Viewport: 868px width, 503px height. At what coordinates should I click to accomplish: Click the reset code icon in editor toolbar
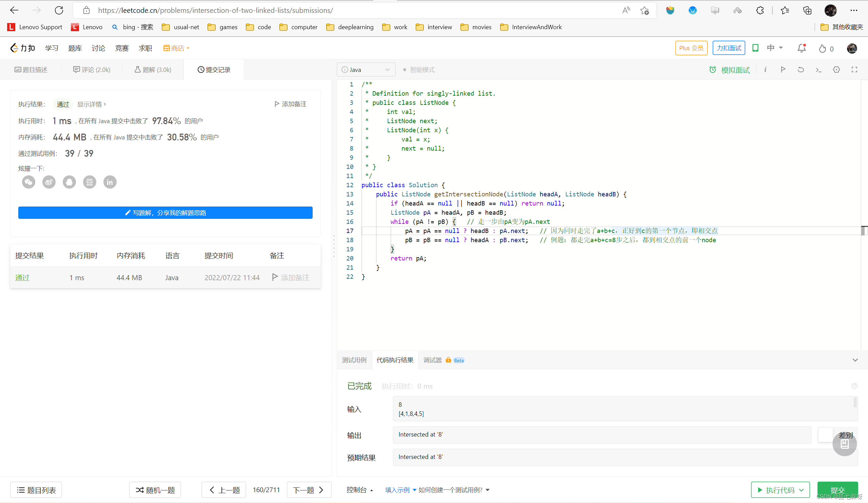[801, 70]
